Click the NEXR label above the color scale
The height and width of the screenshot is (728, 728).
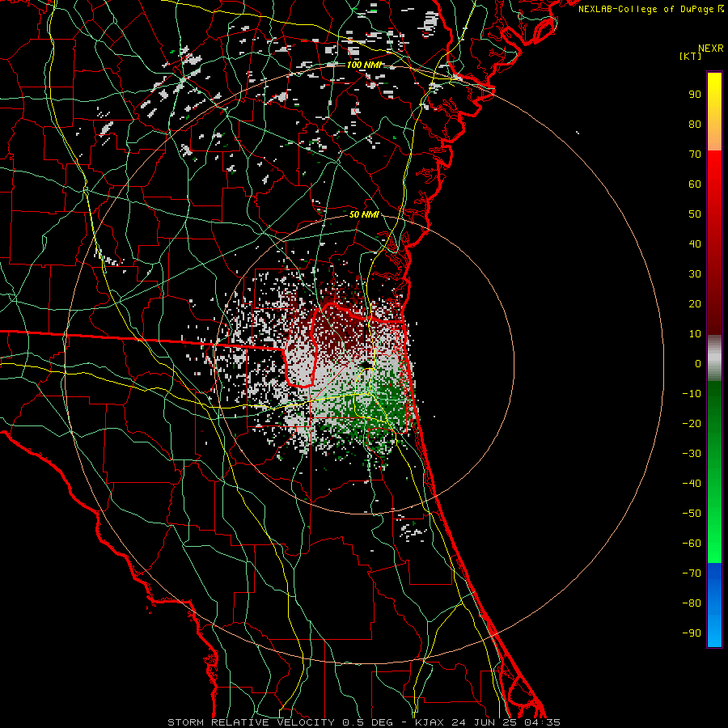point(711,49)
